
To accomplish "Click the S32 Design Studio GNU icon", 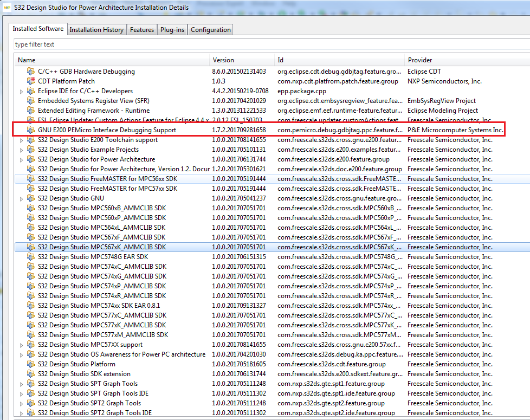I will (31, 198).
